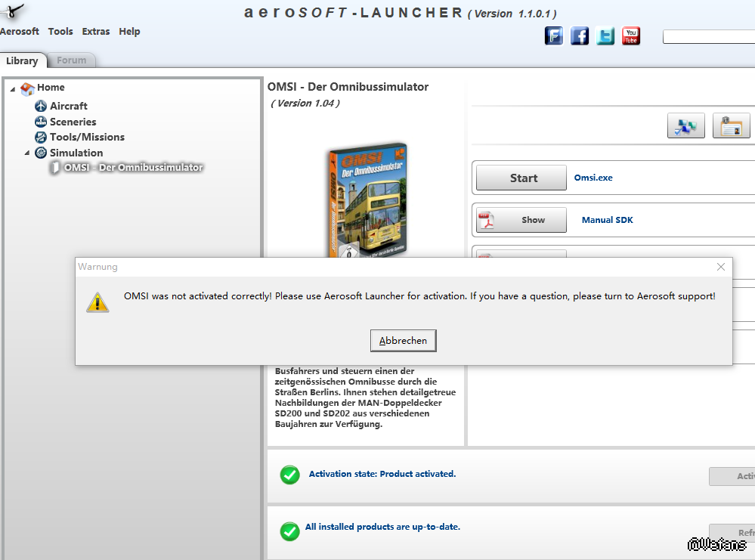Click the search field at top right

pos(709,36)
